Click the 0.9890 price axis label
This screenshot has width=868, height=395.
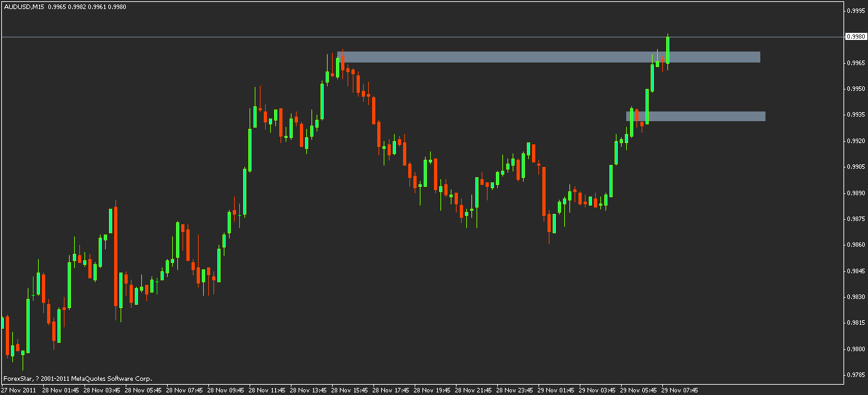tap(855, 193)
